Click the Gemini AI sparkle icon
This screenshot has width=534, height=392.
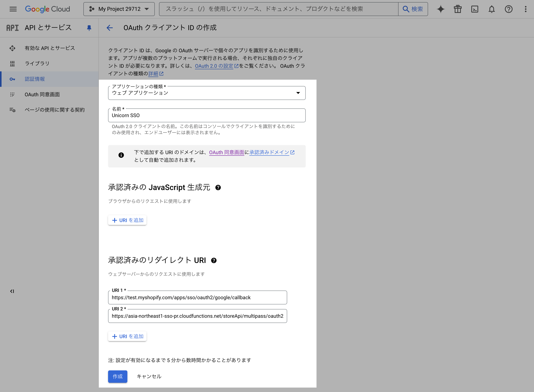pyautogui.click(x=440, y=9)
